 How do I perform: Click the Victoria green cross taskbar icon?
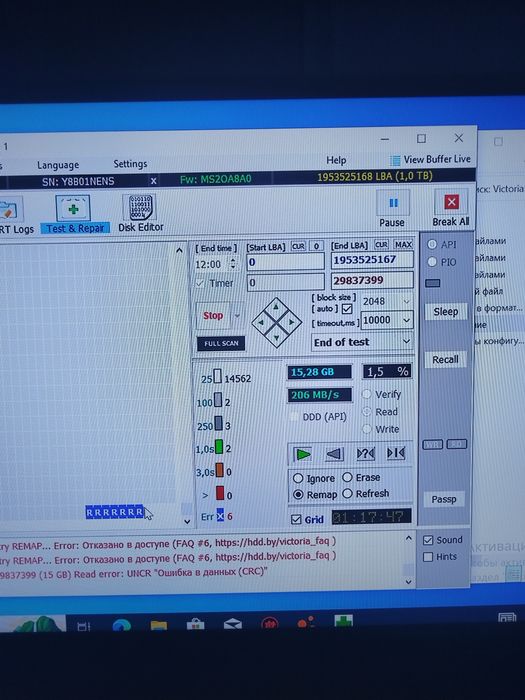click(344, 620)
